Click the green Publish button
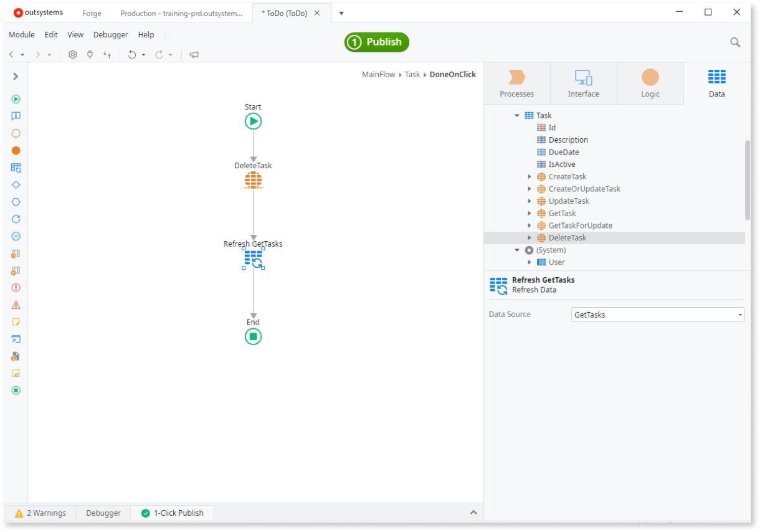 coord(376,42)
